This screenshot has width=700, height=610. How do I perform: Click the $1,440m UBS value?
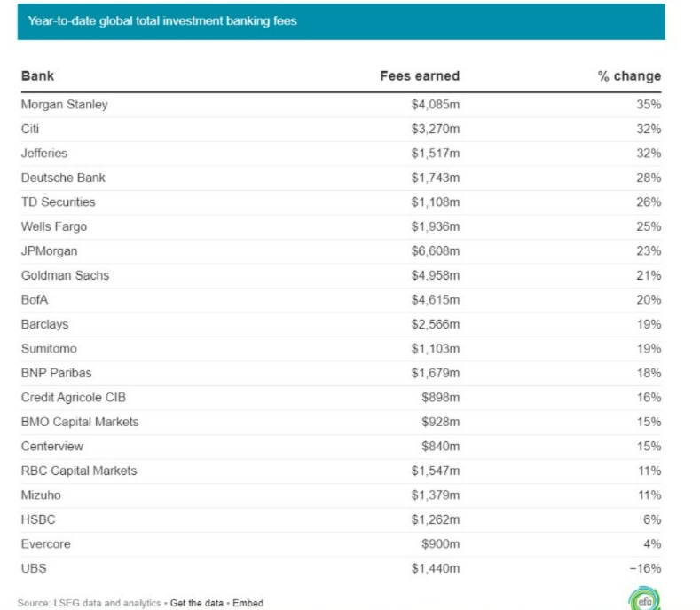(436, 568)
